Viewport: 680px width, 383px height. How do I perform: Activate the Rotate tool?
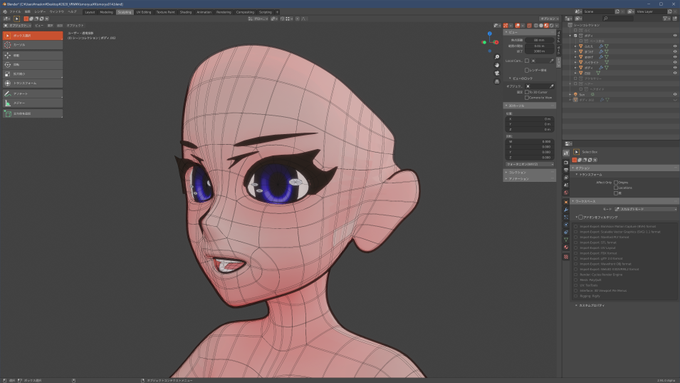coord(33,65)
